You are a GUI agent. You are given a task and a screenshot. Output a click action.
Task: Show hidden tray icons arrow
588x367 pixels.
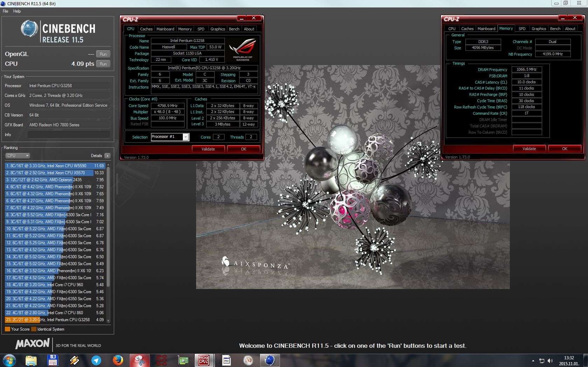(x=533, y=361)
